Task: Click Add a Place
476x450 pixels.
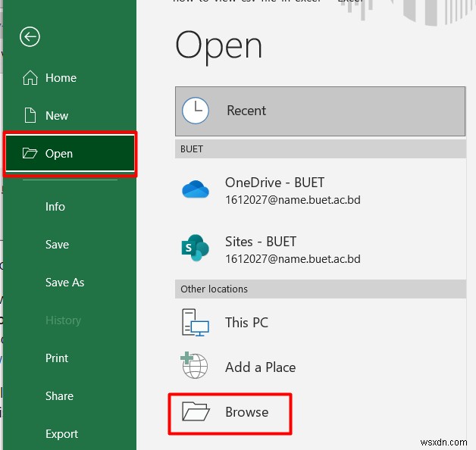Action: click(321, 367)
